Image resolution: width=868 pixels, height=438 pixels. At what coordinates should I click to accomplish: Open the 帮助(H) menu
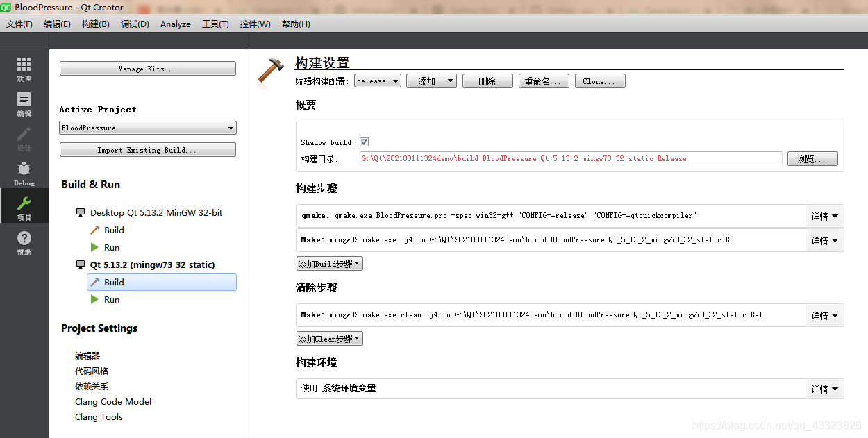click(296, 24)
